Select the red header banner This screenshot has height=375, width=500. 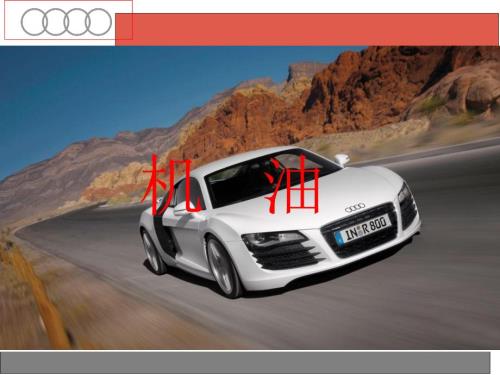tap(307, 29)
